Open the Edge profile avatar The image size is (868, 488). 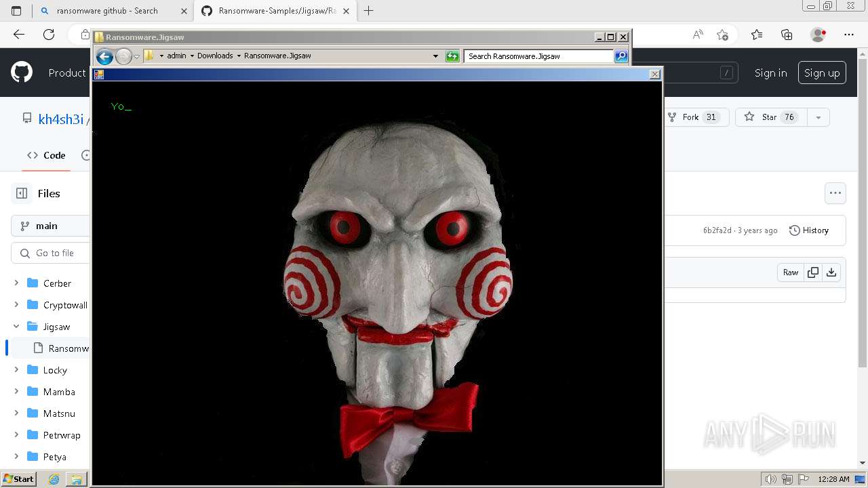818,35
